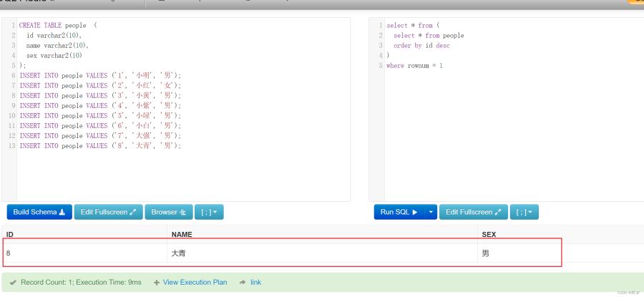Screen dimensions: 644x297
Task: Click the ID column header
Action: tap(10, 235)
